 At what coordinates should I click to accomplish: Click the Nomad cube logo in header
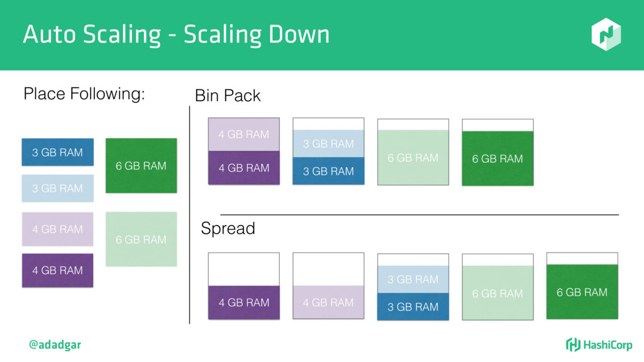tap(606, 35)
